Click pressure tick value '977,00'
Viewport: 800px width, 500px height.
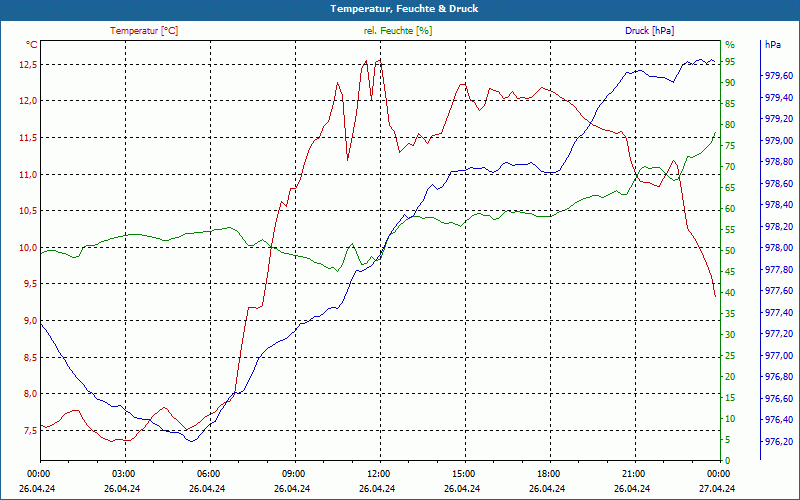pyautogui.click(x=779, y=355)
